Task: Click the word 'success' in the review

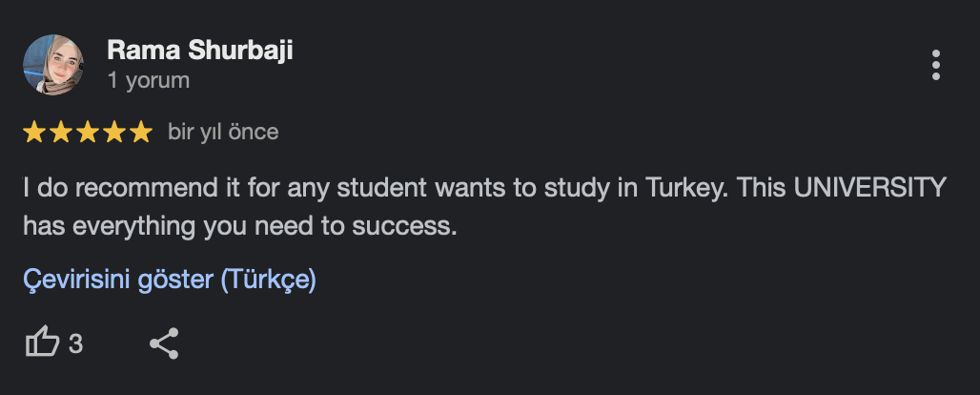Action: click(400, 227)
